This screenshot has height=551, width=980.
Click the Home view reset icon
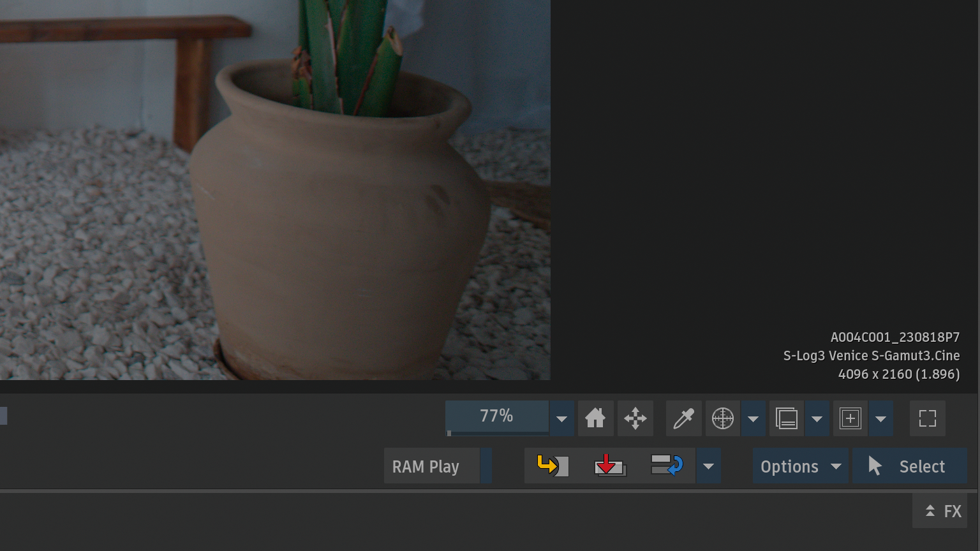coord(595,418)
